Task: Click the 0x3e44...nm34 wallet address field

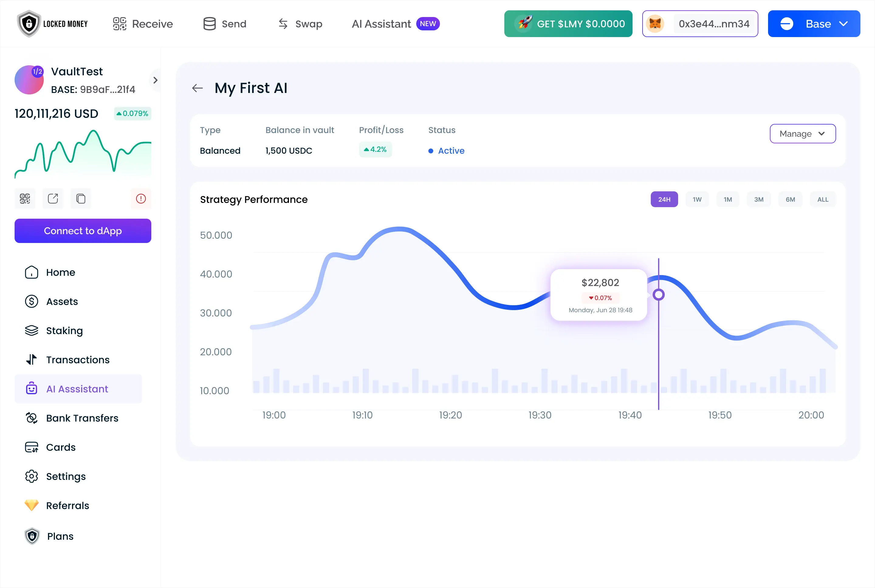Action: [x=713, y=24]
